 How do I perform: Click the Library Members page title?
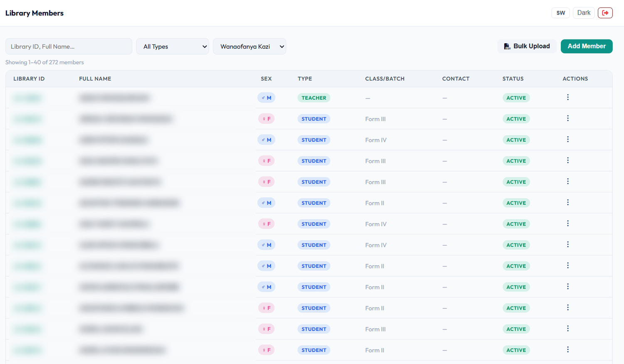pyautogui.click(x=35, y=13)
